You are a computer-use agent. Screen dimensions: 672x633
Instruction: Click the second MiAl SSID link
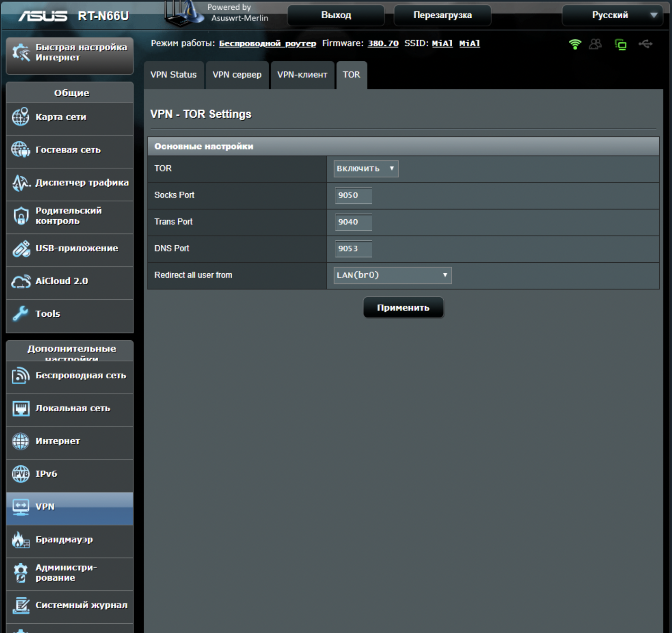click(x=470, y=43)
